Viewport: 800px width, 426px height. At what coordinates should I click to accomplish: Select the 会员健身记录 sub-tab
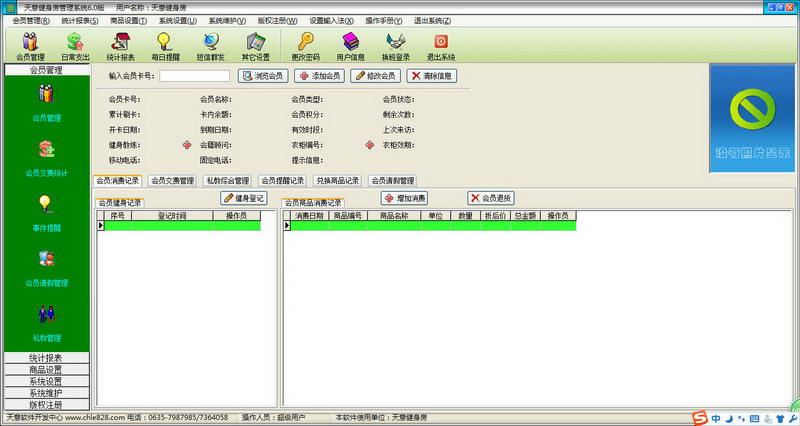click(120, 203)
